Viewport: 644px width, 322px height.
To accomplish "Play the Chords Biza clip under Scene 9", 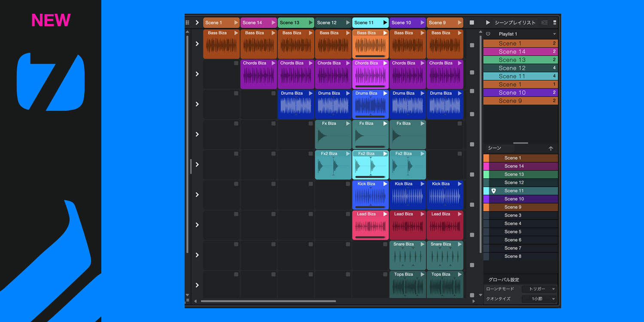I will click(x=460, y=63).
